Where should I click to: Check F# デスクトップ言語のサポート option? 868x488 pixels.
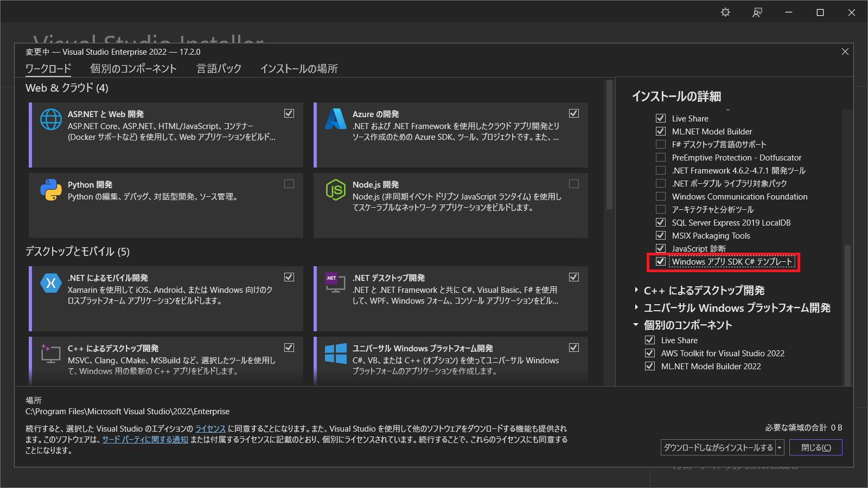(661, 144)
